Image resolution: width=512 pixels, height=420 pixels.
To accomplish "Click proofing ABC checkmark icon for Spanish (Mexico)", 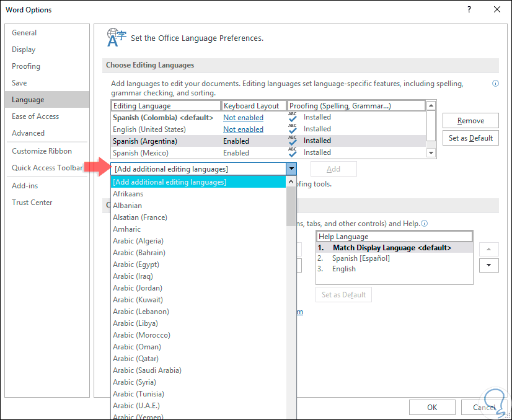I will pos(293,152).
